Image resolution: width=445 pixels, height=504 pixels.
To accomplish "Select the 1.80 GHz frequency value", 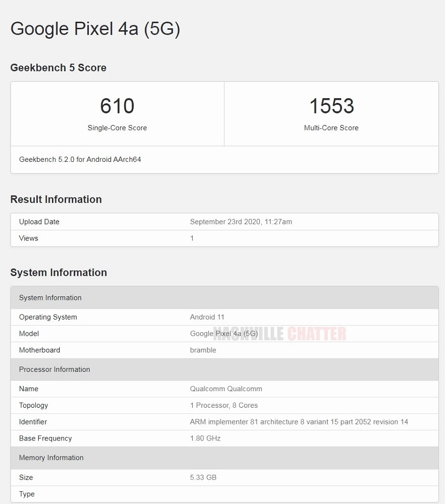I will (205, 438).
